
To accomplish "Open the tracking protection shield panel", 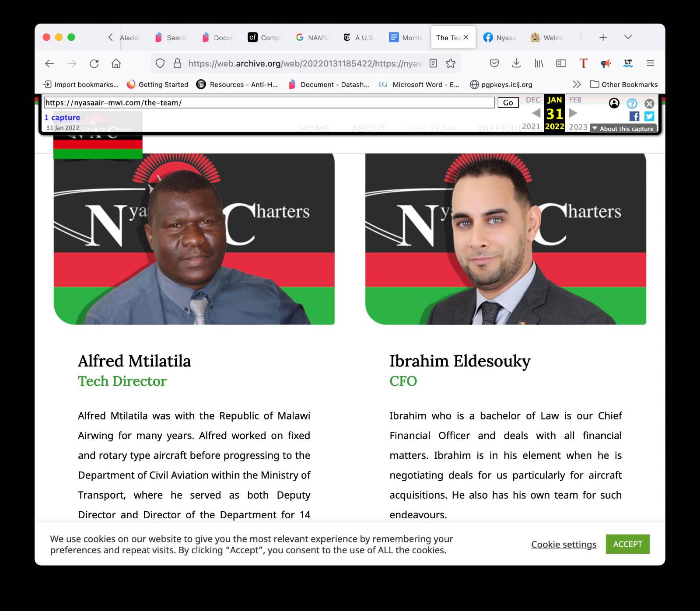I will (160, 63).
